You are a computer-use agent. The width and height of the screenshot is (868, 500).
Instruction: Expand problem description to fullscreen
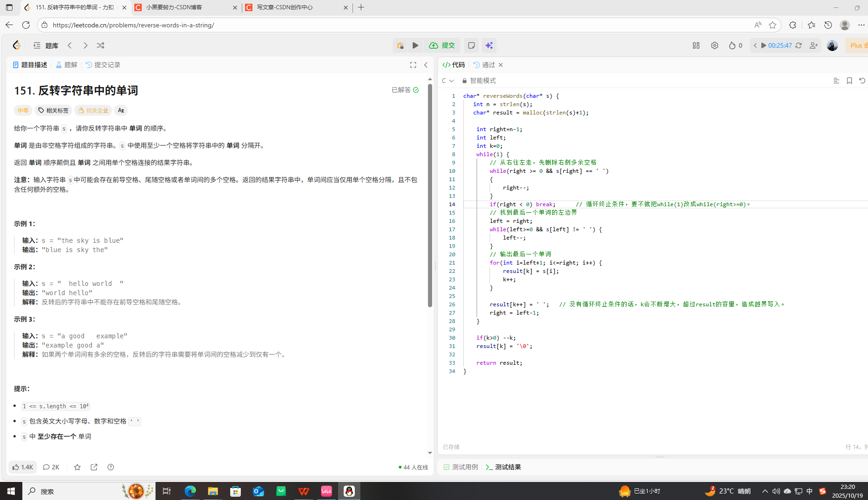pyautogui.click(x=413, y=65)
